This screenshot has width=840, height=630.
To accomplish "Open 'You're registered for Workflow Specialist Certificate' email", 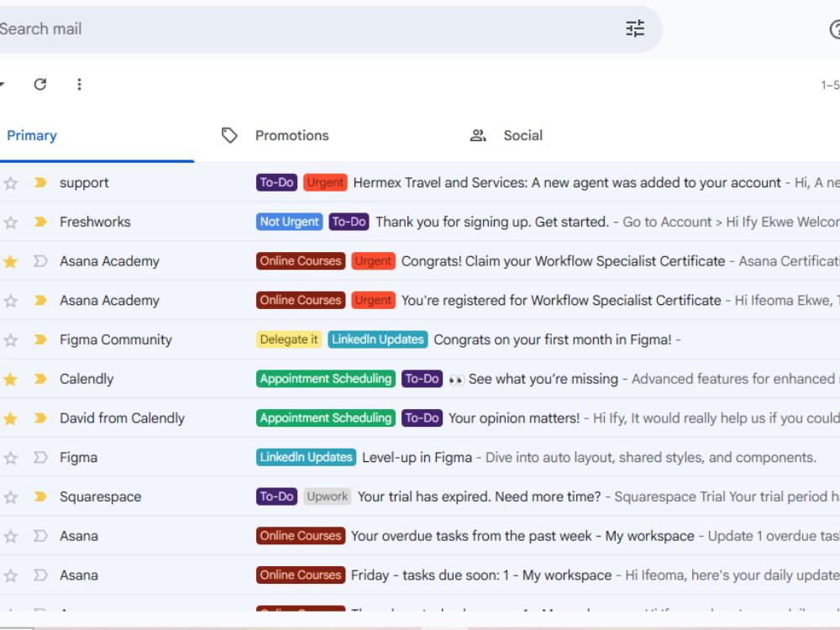I will pos(561,300).
